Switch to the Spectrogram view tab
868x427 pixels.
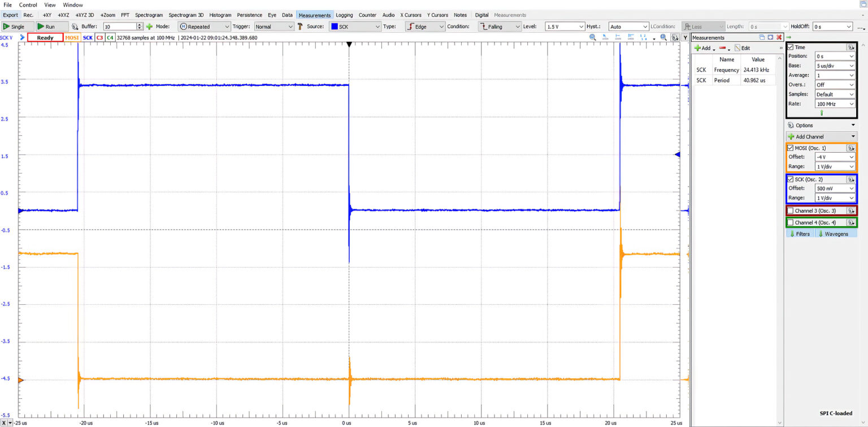[x=150, y=15]
